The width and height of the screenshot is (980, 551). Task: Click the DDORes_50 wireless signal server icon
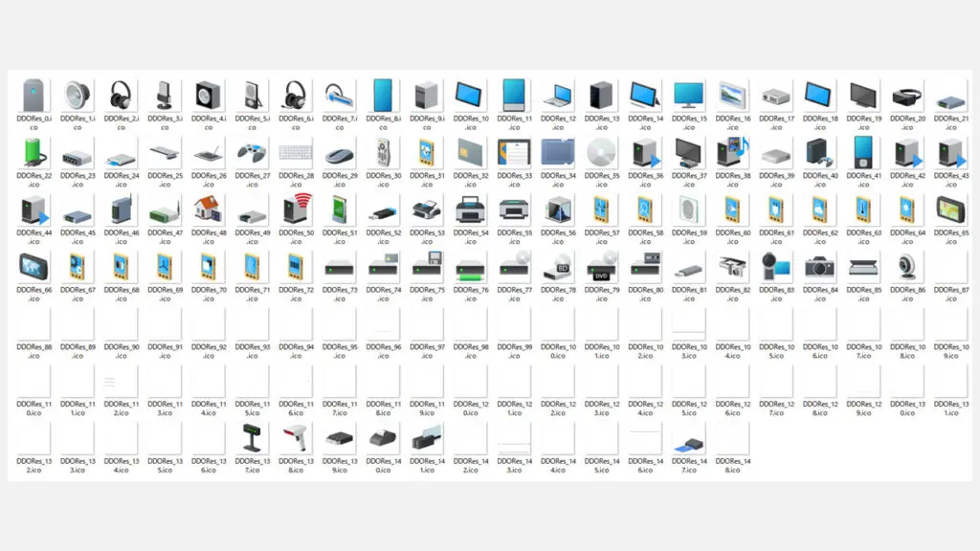coord(295,209)
